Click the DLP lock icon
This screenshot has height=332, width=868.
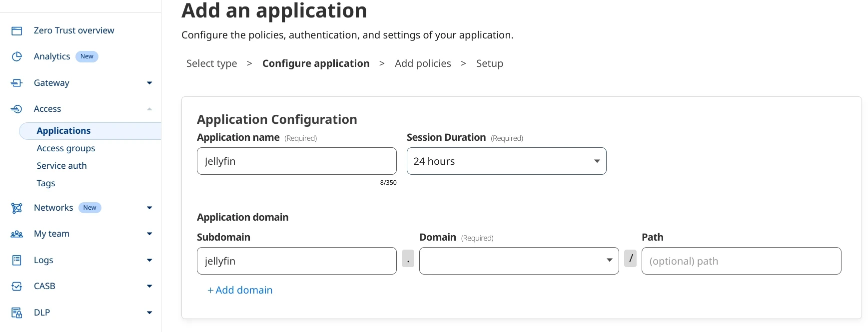click(16, 313)
